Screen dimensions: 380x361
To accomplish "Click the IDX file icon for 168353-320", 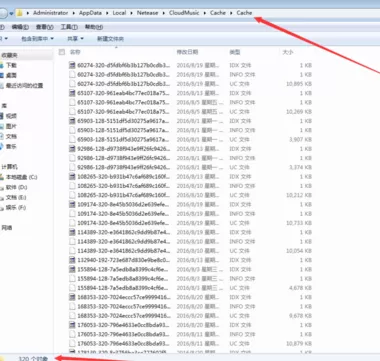I will click(x=72, y=297).
